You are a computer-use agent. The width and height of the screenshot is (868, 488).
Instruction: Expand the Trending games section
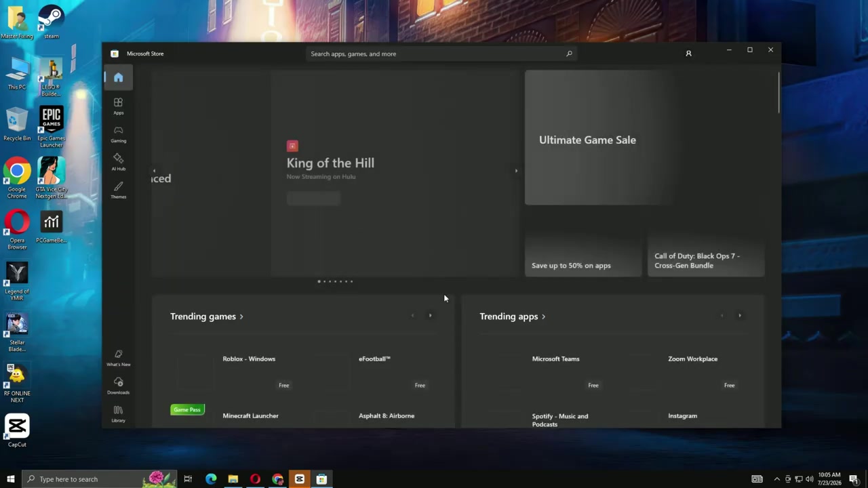pyautogui.click(x=207, y=317)
